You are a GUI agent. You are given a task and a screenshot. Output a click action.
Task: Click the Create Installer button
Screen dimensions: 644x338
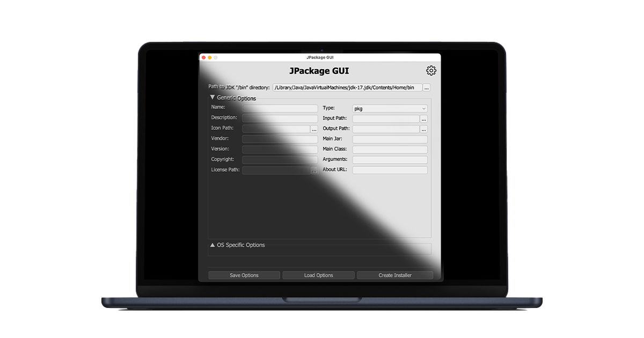pos(395,275)
